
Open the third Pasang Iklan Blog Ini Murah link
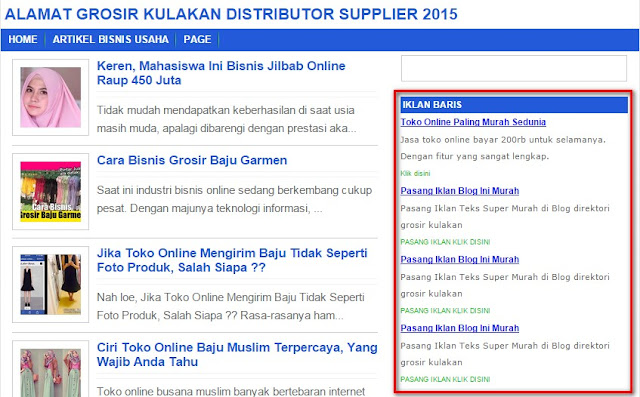pyautogui.click(x=460, y=328)
